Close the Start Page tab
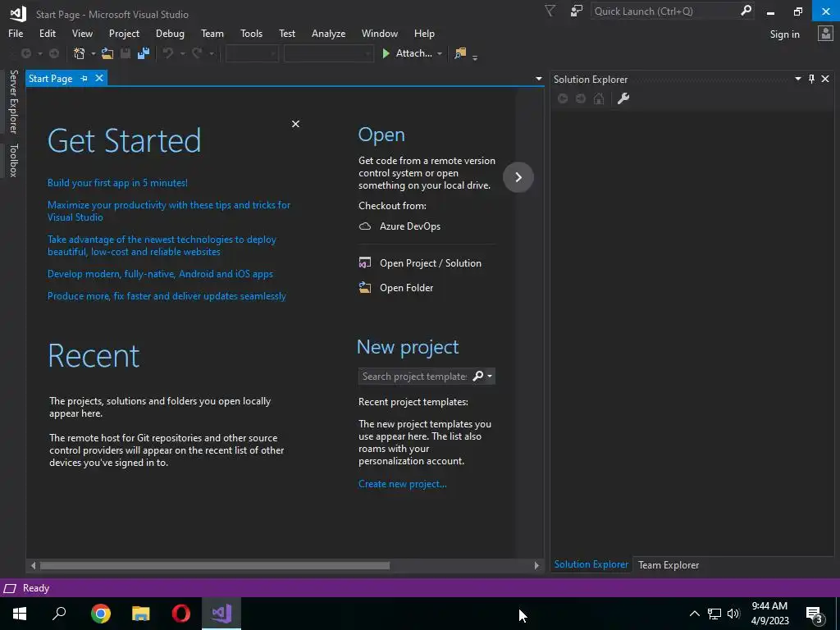Image resolution: width=840 pixels, height=630 pixels. (99, 78)
